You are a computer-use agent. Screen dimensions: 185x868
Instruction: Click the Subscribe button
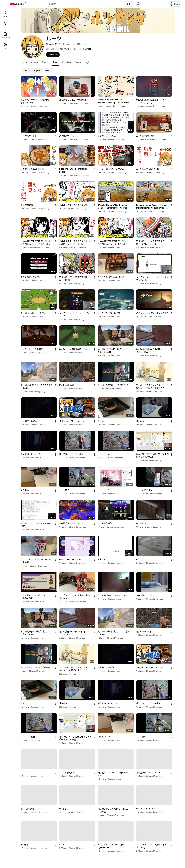click(53, 55)
